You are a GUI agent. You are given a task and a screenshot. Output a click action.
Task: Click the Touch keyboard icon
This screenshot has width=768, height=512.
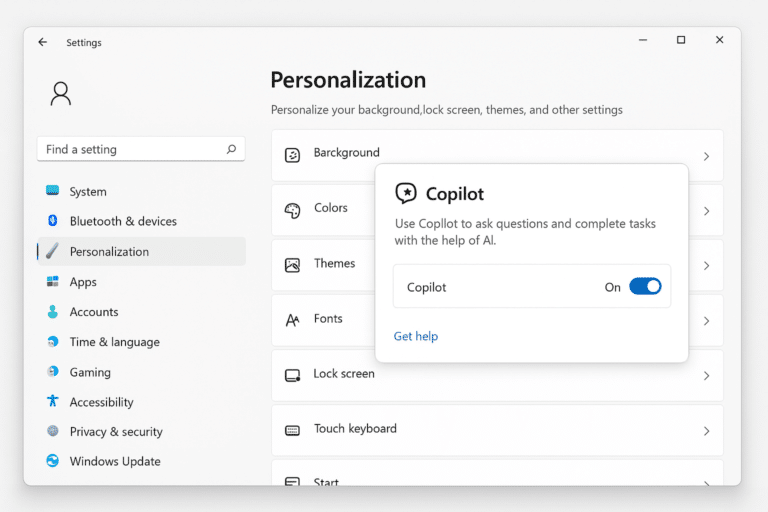pos(292,430)
